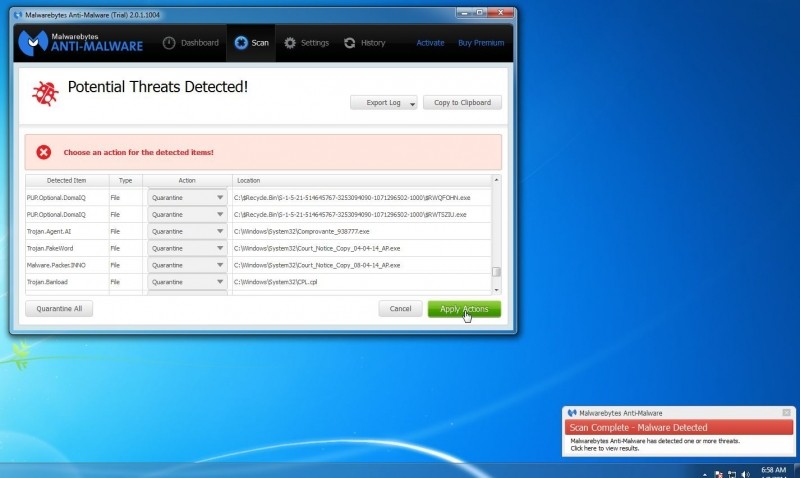
Task: Select the Trojan.Banload detected item
Action: (x=47, y=282)
